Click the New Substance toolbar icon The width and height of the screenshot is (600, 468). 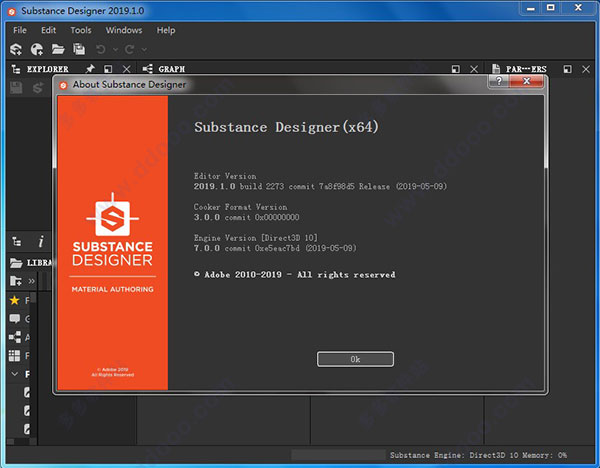tap(16, 49)
